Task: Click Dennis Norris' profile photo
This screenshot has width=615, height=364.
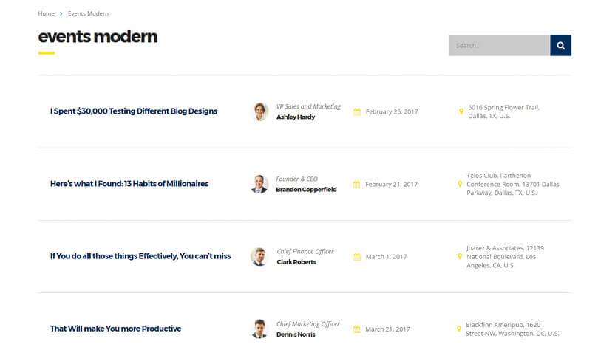Action: click(x=259, y=329)
